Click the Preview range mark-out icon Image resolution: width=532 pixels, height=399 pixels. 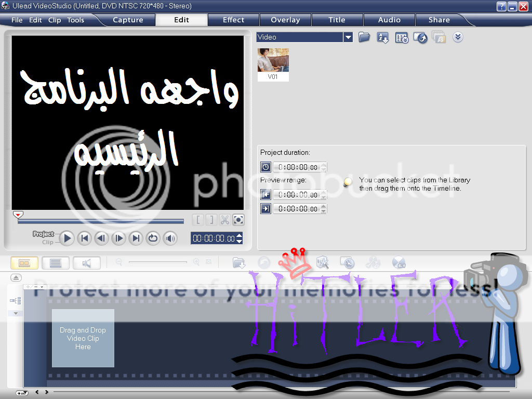[x=265, y=208]
